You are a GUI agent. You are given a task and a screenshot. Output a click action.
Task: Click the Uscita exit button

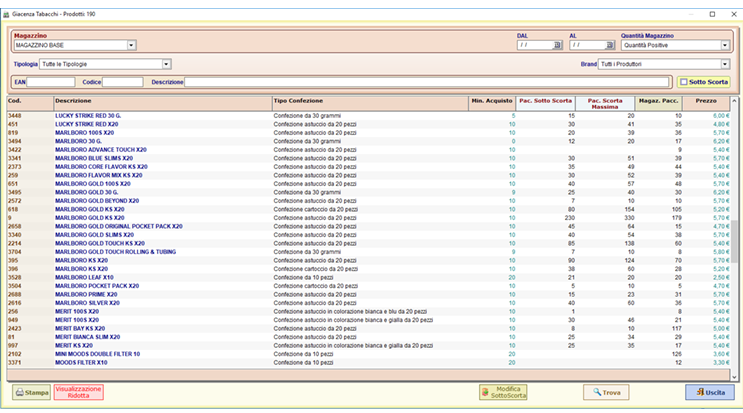tap(710, 392)
